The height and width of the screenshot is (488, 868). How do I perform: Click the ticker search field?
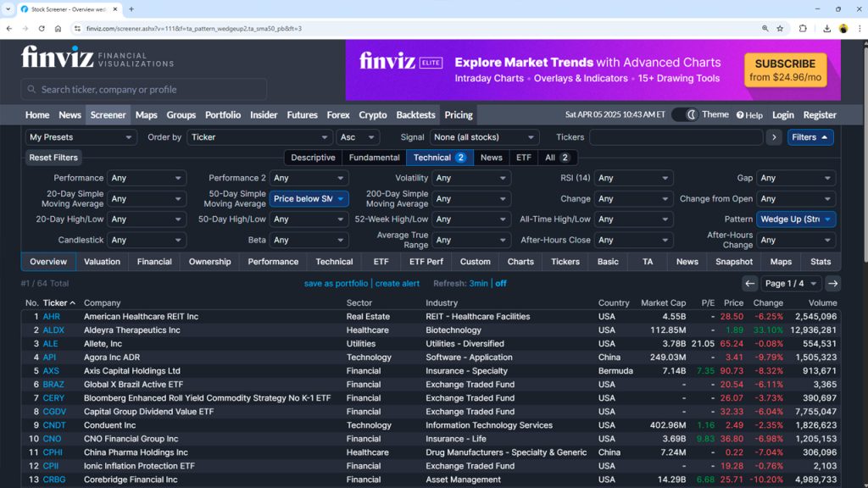144,89
